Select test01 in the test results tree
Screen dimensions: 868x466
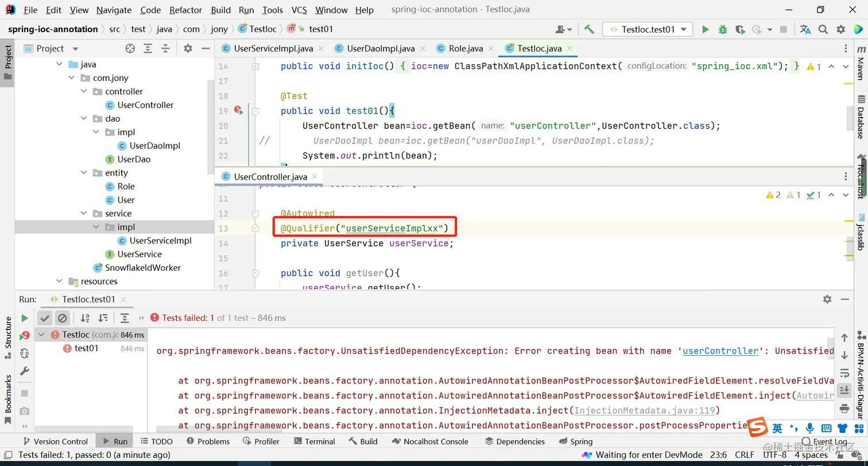[x=86, y=348]
